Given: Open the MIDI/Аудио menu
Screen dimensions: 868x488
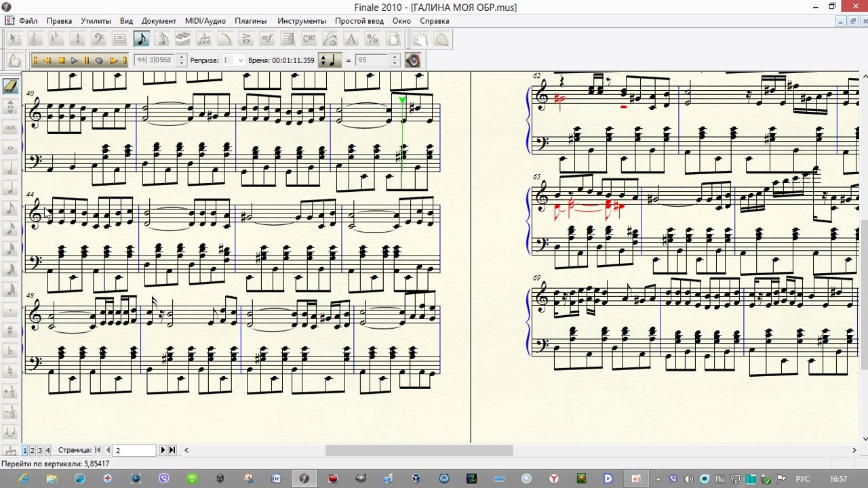Looking at the screenshot, I should click(x=205, y=21).
